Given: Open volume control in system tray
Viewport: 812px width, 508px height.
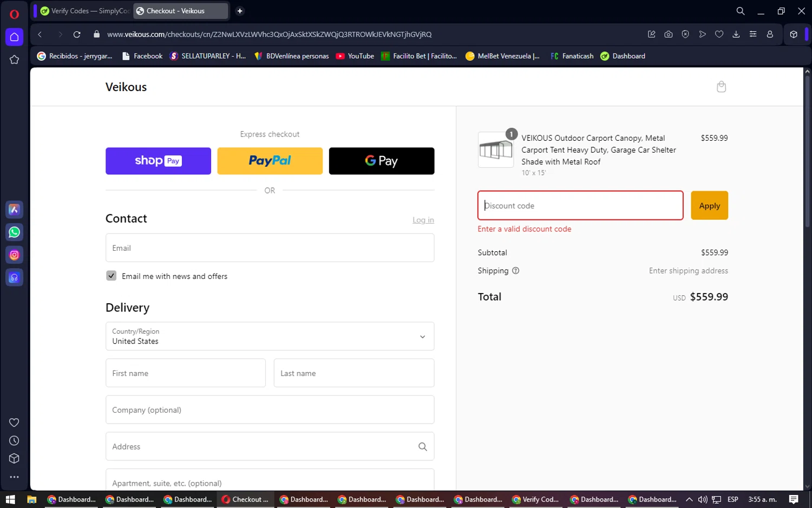Looking at the screenshot, I should tap(703, 499).
